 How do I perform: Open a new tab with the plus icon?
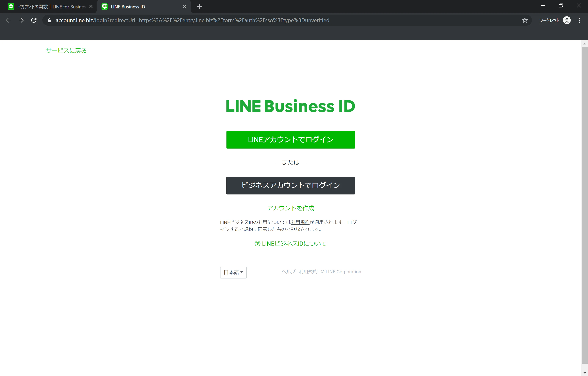pyautogui.click(x=199, y=7)
